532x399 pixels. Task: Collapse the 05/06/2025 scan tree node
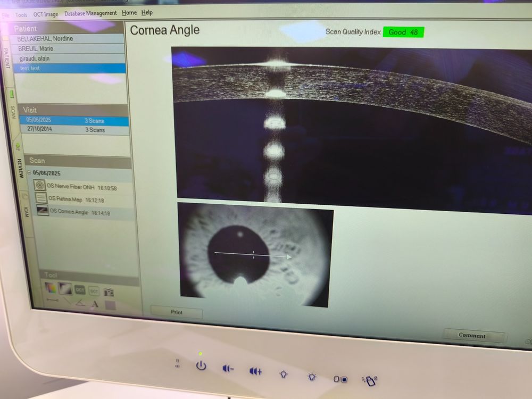click(29, 173)
